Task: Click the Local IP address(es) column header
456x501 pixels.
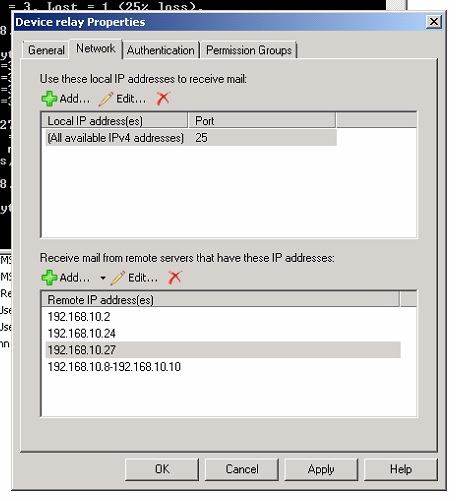Action: click(x=114, y=121)
